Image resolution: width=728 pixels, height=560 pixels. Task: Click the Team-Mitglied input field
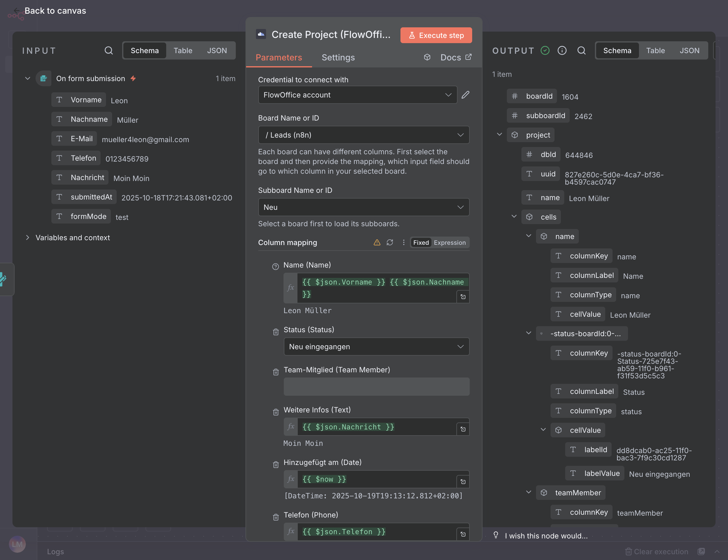tap(376, 386)
